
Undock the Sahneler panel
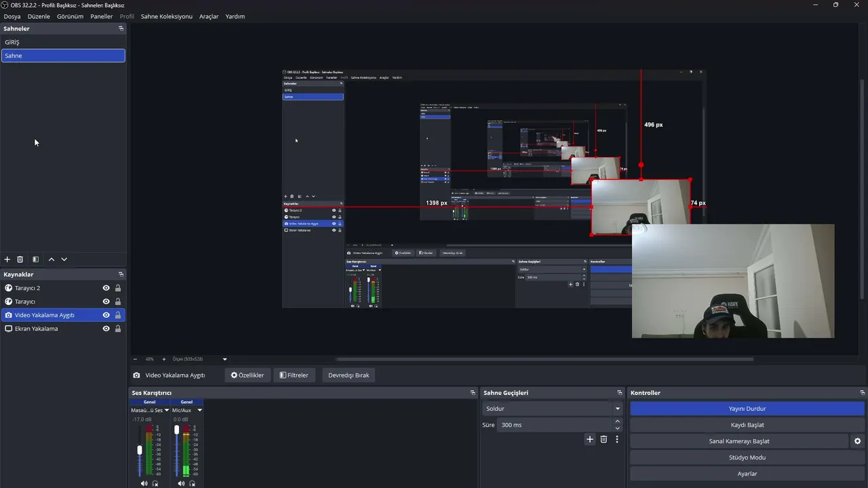(121, 28)
